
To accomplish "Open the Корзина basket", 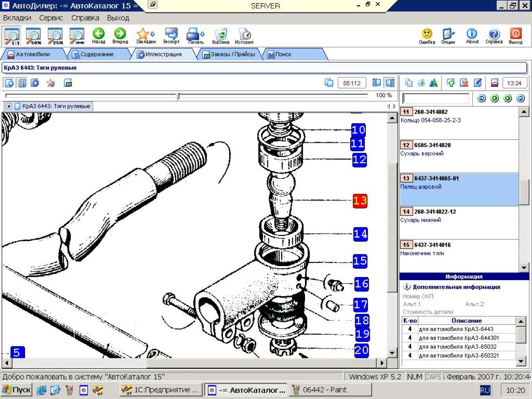I will click(x=221, y=36).
